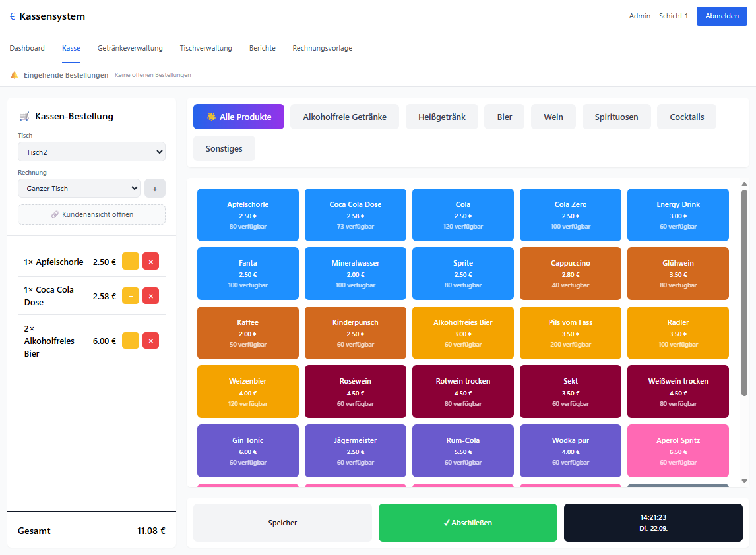756x555 pixels.
Task: Remove Apfelschorle with the red X button
Action: pos(151,262)
